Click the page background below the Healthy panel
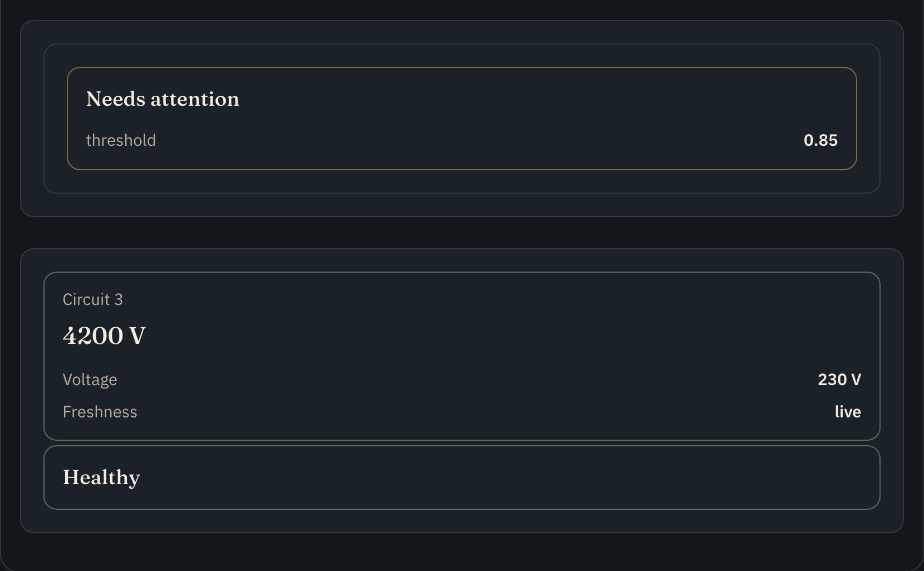924x571 pixels. click(461, 551)
